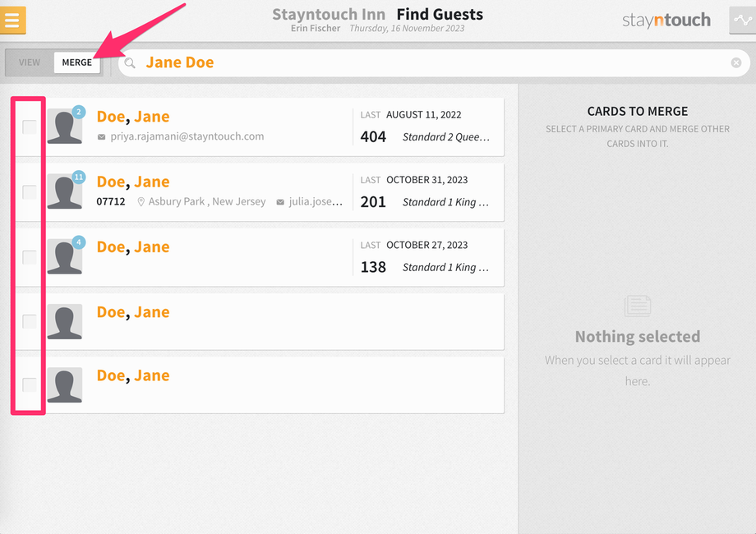Click into the Jane Doe search field

(434, 62)
